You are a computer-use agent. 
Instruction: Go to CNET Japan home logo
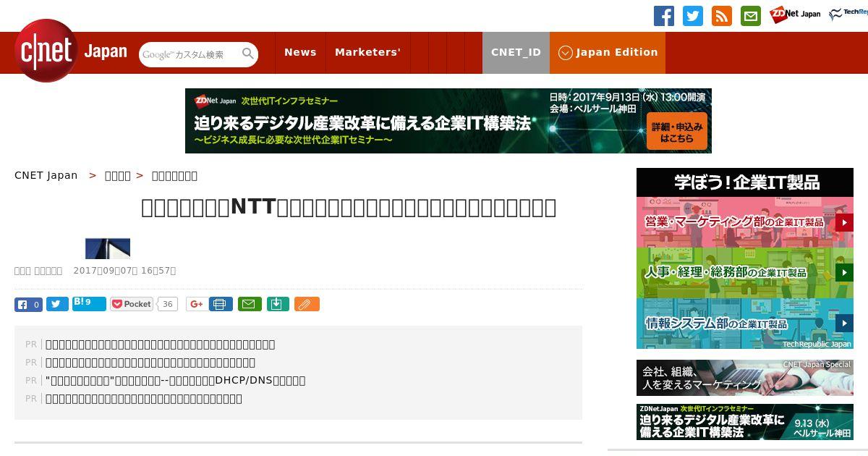click(x=71, y=51)
